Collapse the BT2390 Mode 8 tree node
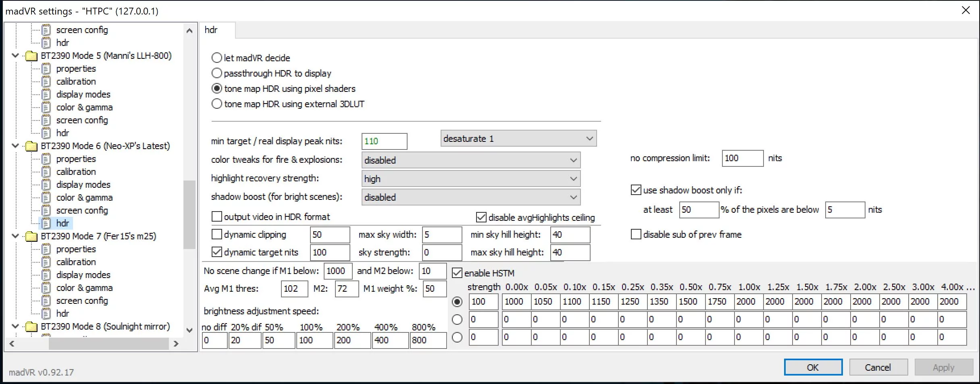The height and width of the screenshot is (384, 980). [15, 326]
